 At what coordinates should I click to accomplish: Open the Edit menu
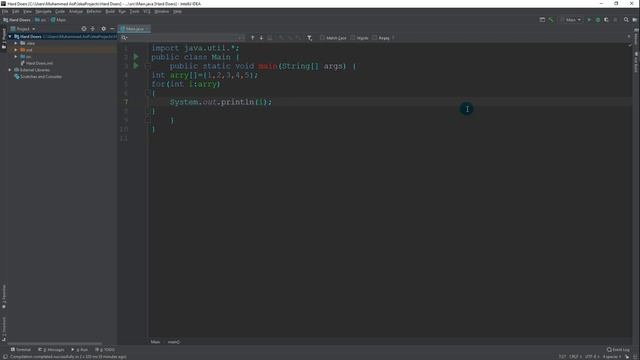point(16,11)
